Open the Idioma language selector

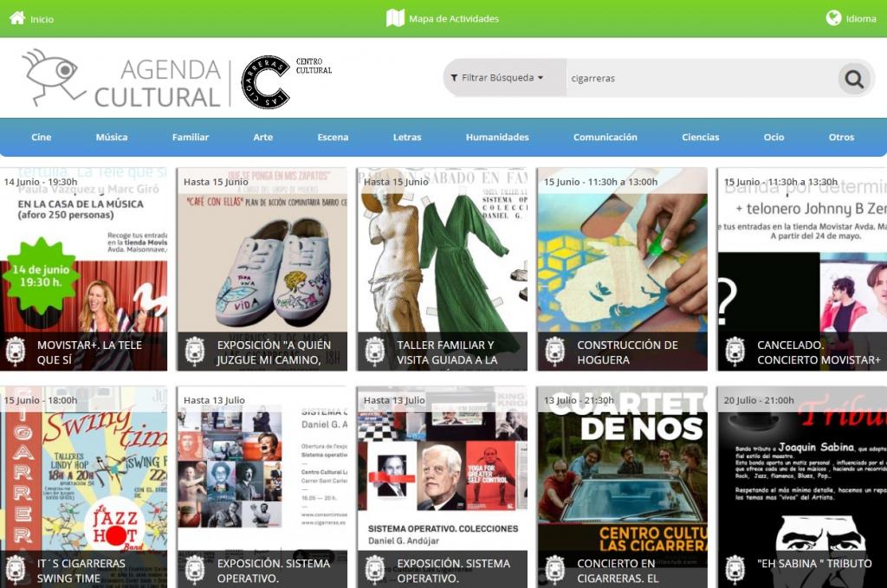(851, 18)
